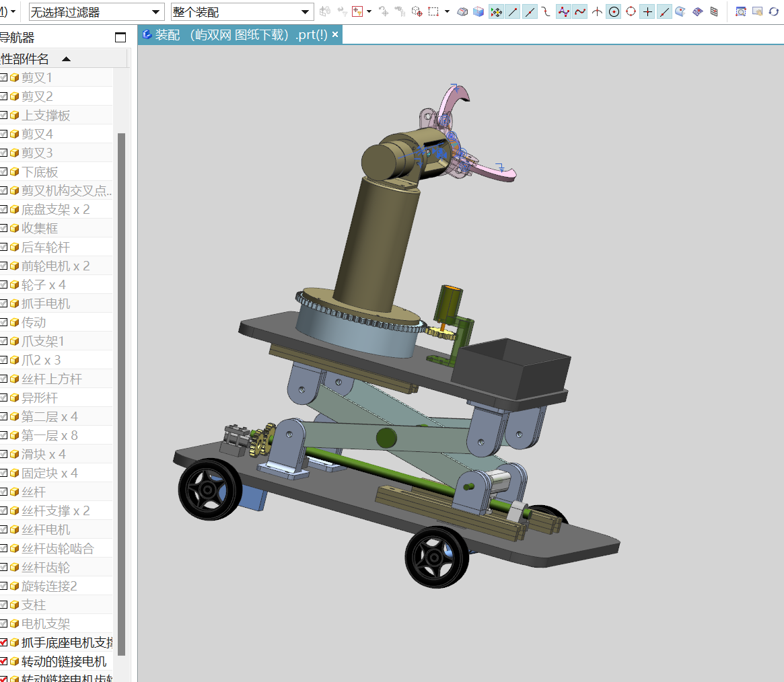Toggle the intersection snap point

(597, 11)
